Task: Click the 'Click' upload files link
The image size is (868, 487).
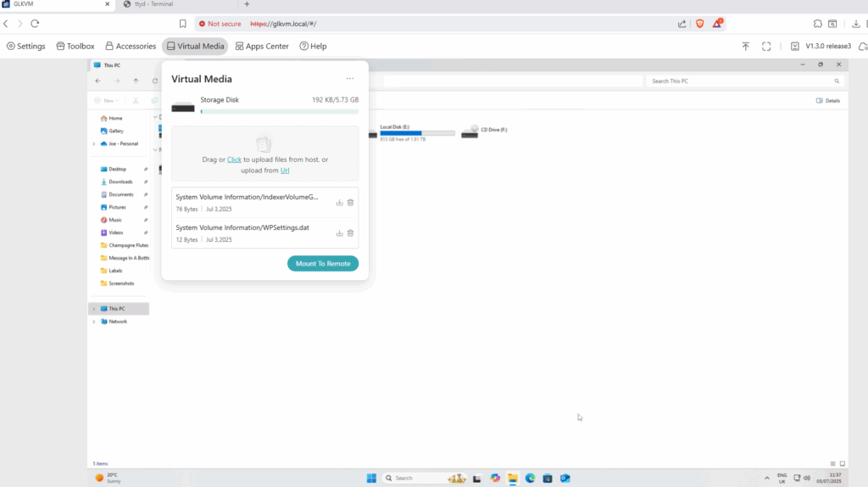Action: click(234, 160)
